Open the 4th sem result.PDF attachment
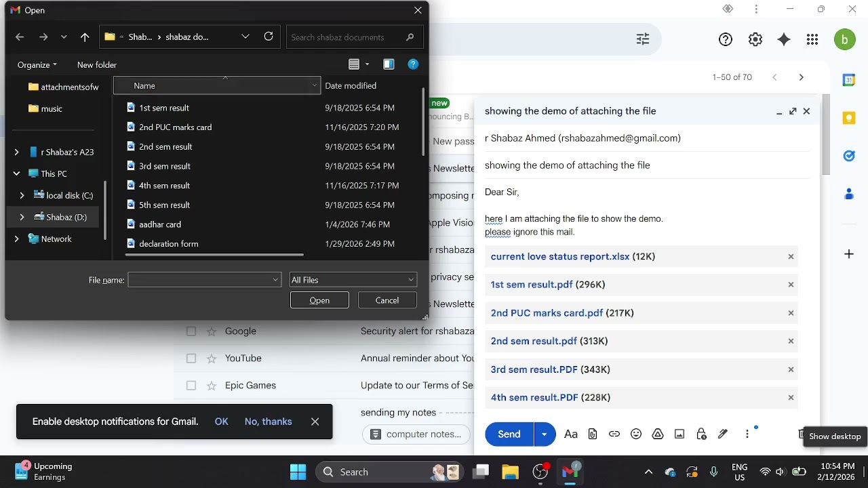Screen dimensions: 868x488 point(534,398)
